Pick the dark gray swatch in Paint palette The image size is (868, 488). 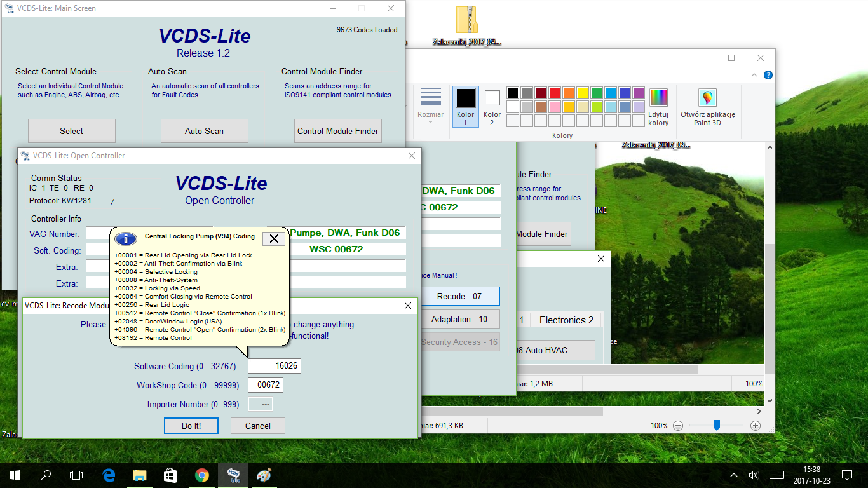click(527, 93)
